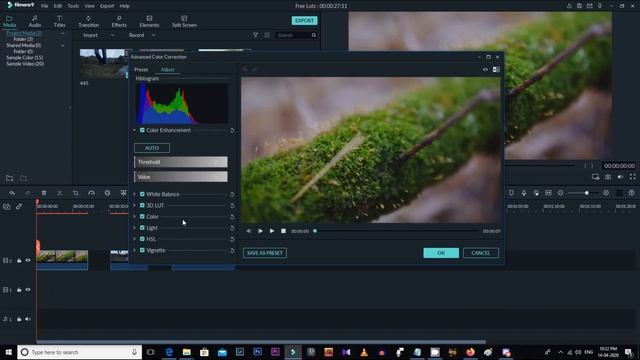Click the Value slider bar
The height and width of the screenshot is (360, 640).
[181, 177]
